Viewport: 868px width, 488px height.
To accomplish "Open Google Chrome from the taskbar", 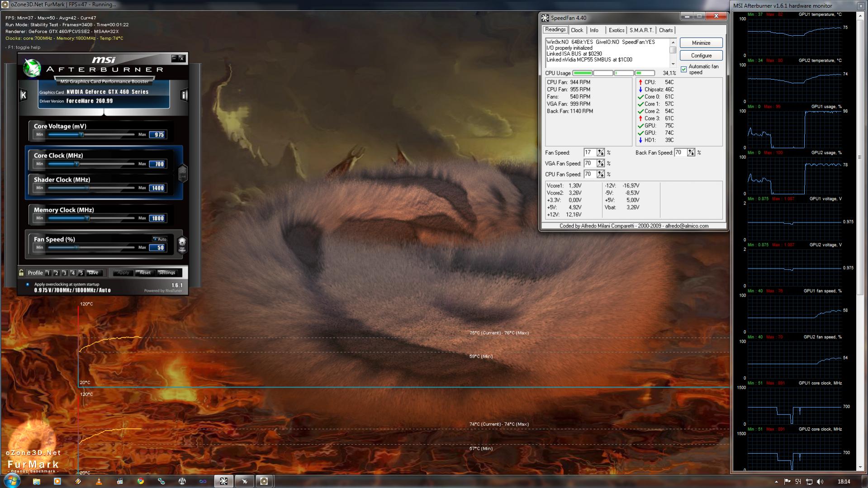I will click(x=140, y=481).
